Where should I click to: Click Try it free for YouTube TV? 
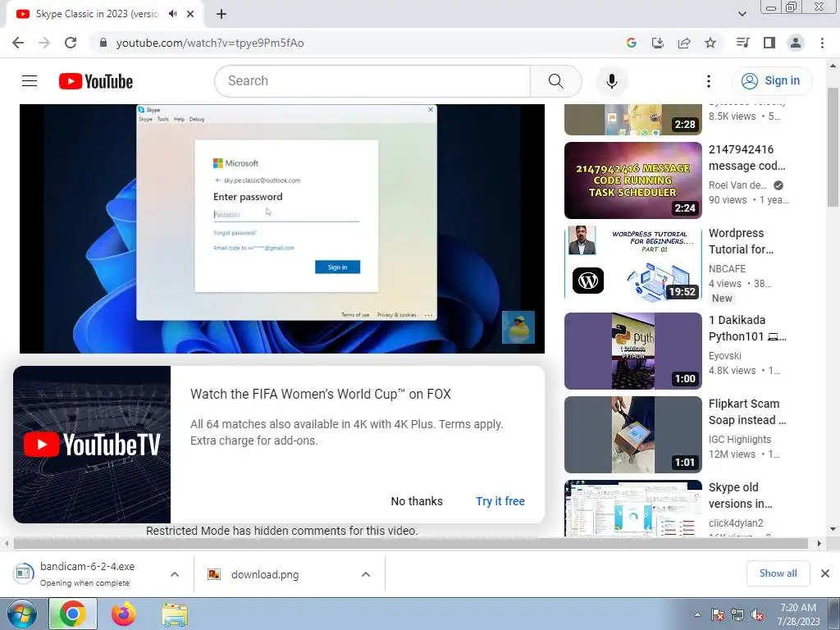pyautogui.click(x=500, y=501)
